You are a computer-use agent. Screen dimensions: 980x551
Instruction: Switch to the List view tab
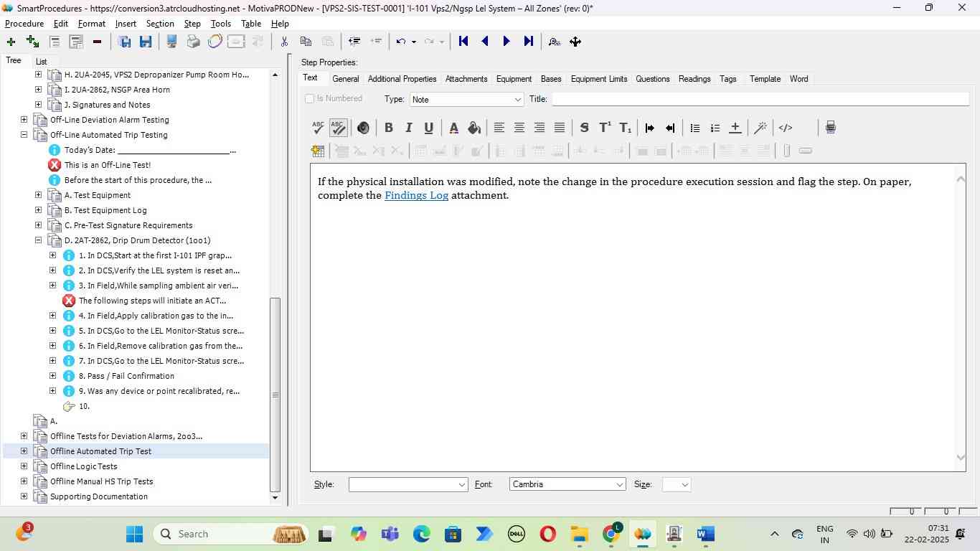click(x=41, y=62)
